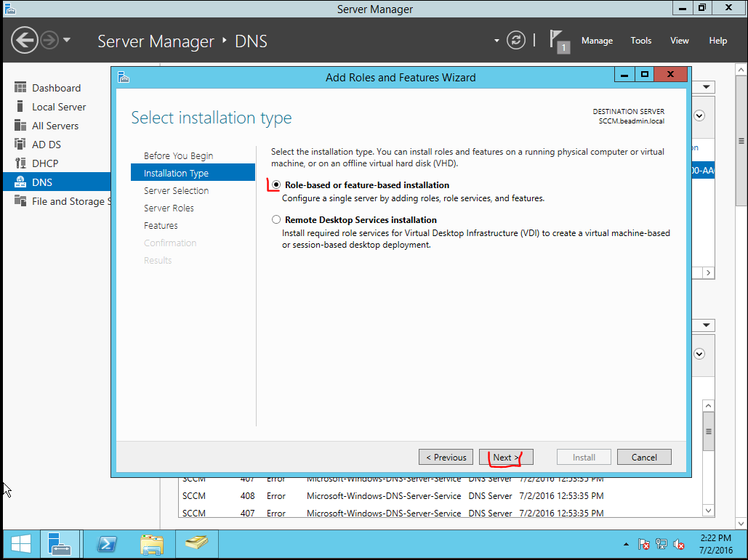Open the Manage menu
748x560 pixels.
[x=597, y=41]
